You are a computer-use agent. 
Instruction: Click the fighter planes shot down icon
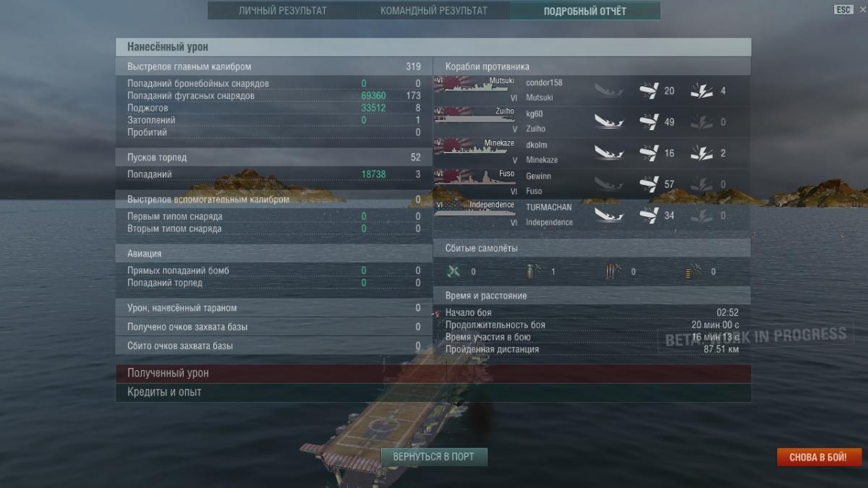[454, 272]
